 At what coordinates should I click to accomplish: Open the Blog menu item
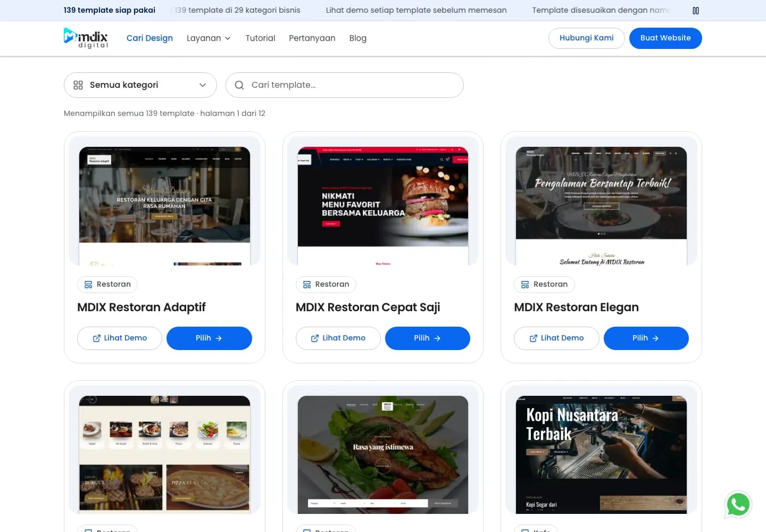coord(357,38)
